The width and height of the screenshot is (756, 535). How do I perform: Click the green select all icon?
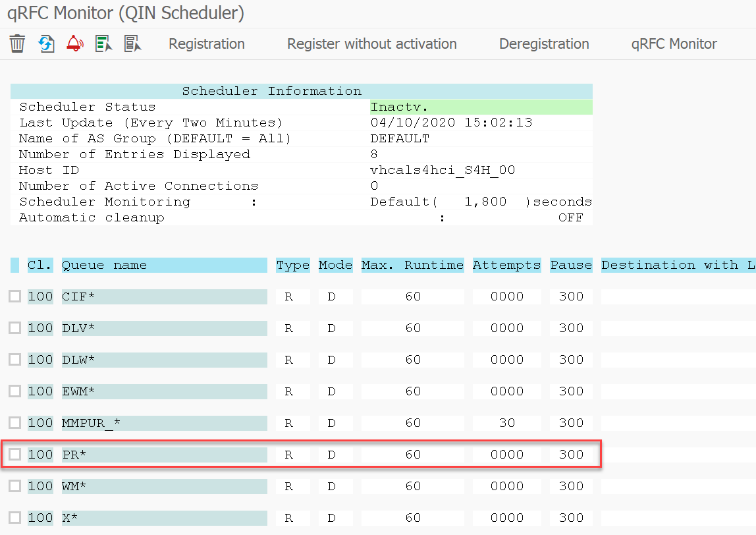[x=103, y=44]
